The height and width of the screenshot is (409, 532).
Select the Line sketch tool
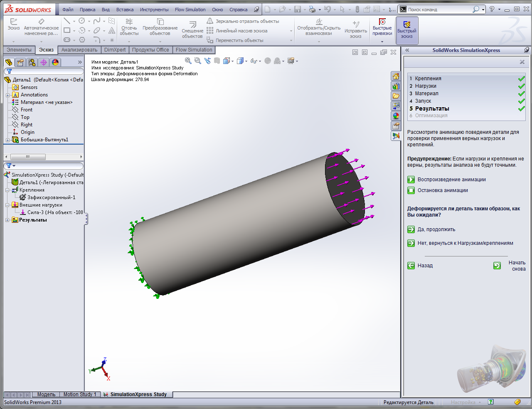pos(67,21)
